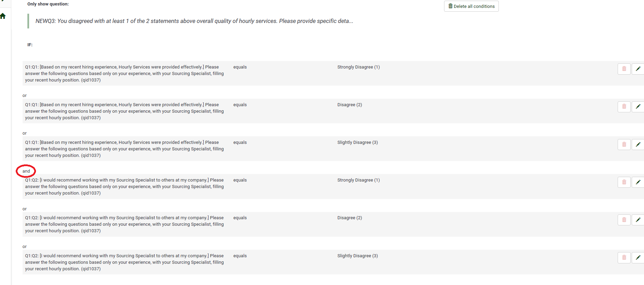This screenshot has height=285, width=644.
Task: Click the 'Only show question:' label
Action: click(x=48, y=4)
